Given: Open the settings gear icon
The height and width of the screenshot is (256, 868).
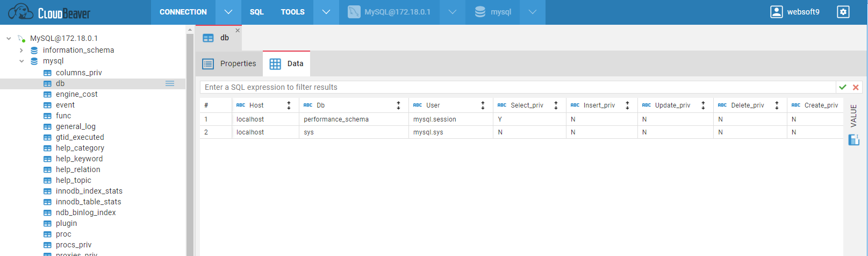Looking at the screenshot, I should coord(843,12).
